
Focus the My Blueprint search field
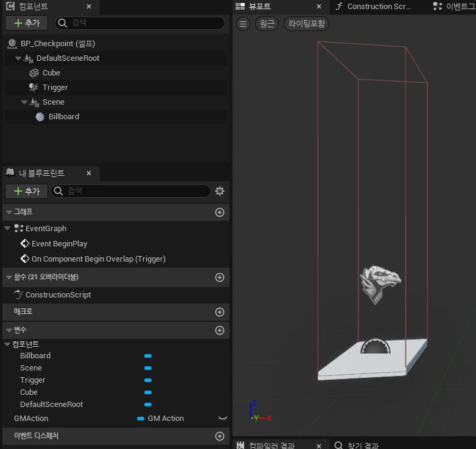click(x=131, y=191)
